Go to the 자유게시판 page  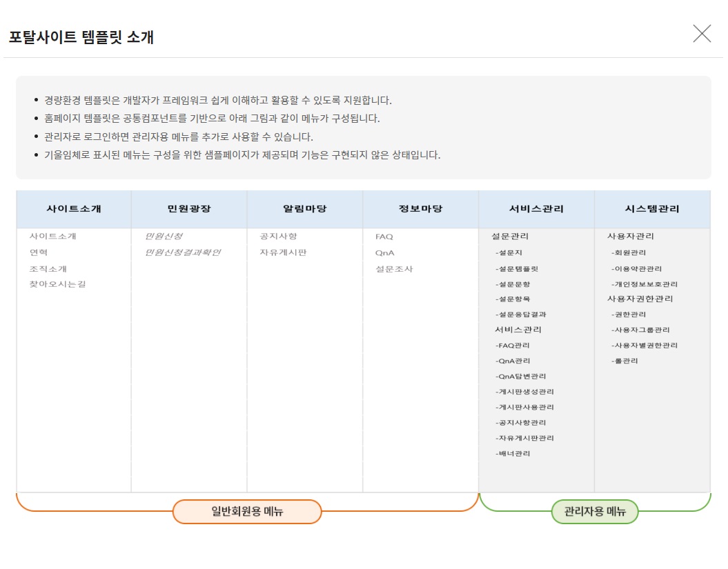pos(283,252)
